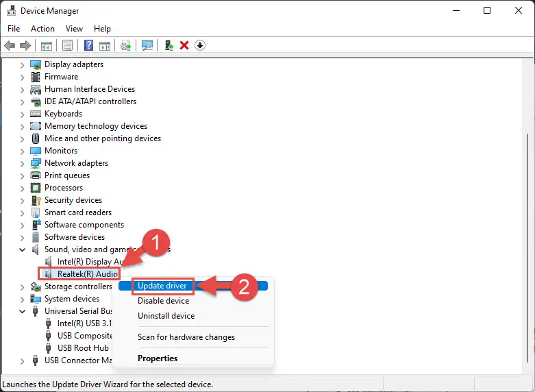
Task: Choose Update driver in context menu
Action: (x=163, y=286)
